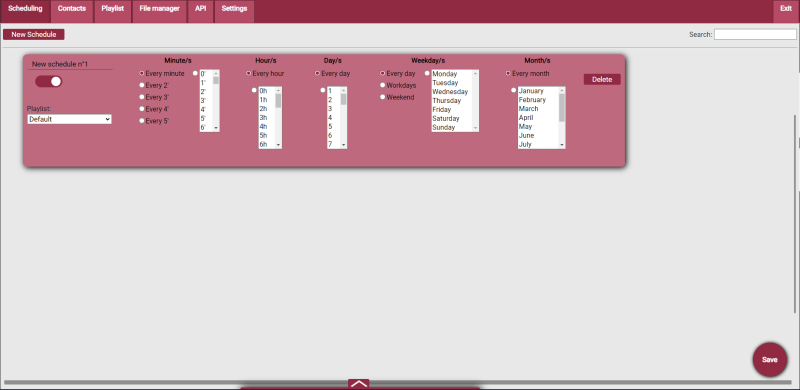Open the API tab

[201, 11]
